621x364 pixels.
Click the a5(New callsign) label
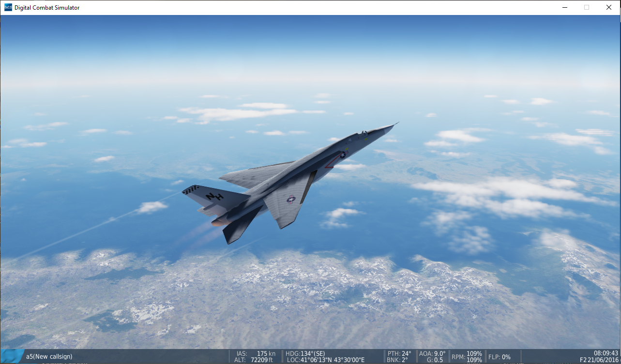pyautogui.click(x=50, y=356)
